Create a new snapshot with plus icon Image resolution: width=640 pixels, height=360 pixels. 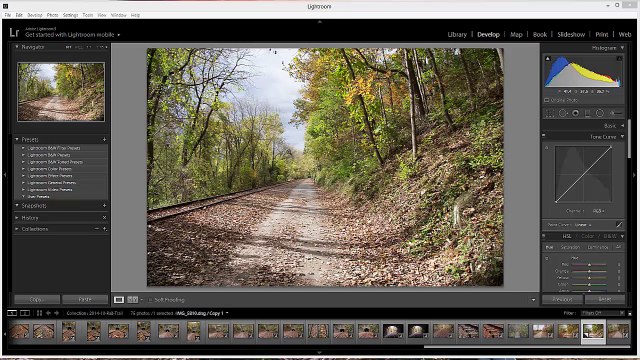click(104, 206)
